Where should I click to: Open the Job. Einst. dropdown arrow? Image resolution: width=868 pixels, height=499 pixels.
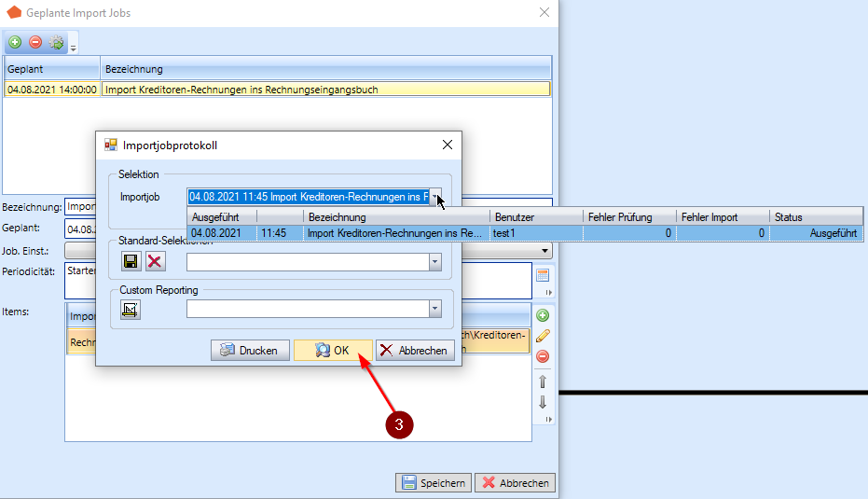click(544, 251)
